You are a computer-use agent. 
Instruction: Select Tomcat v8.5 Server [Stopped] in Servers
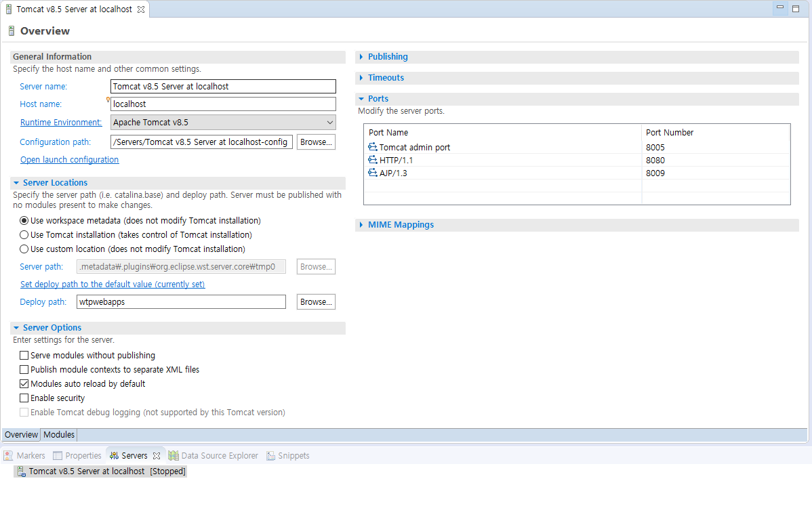pos(100,471)
